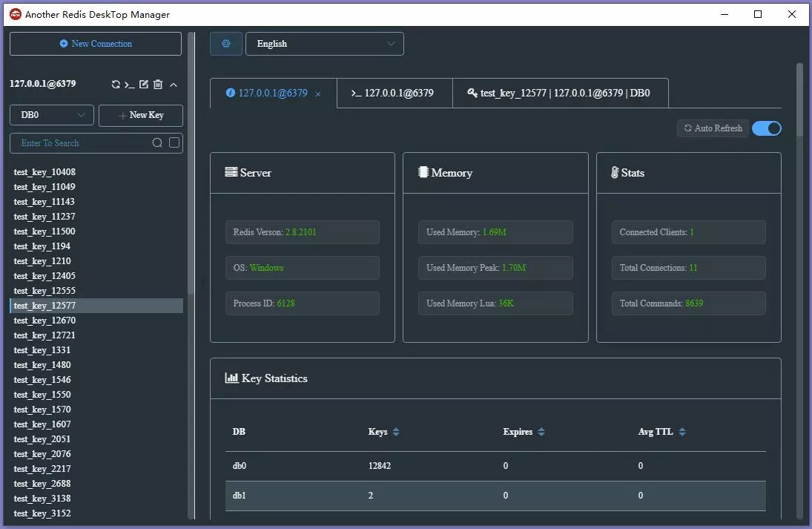This screenshot has height=529, width=812.
Task: Edit the connection using the pencil icon
Action: point(144,84)
